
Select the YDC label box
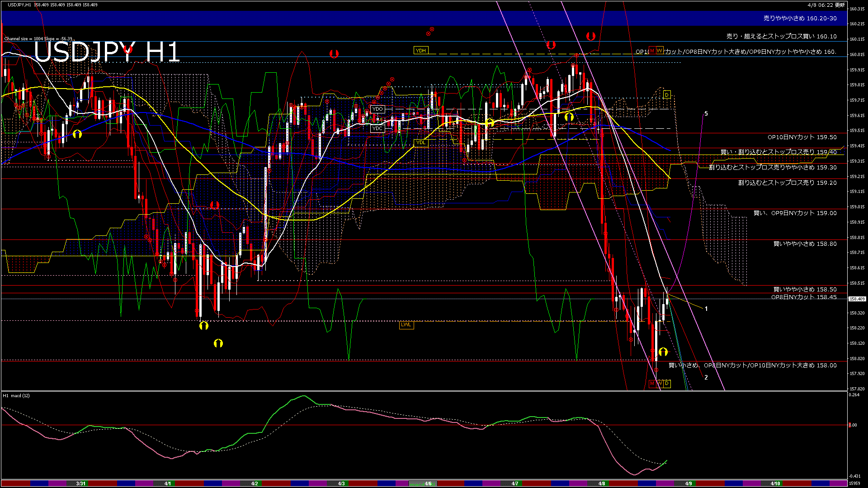pos(377,128)
